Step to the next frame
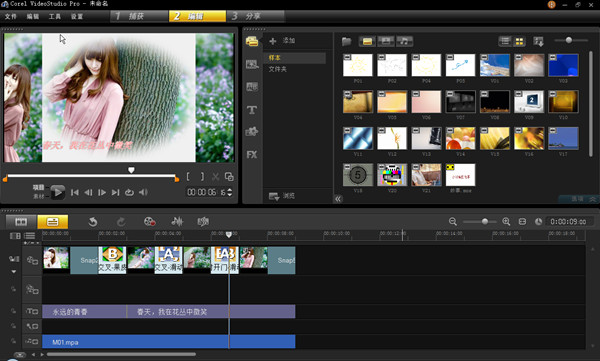The image size is (600, 361). pos(102,193)
